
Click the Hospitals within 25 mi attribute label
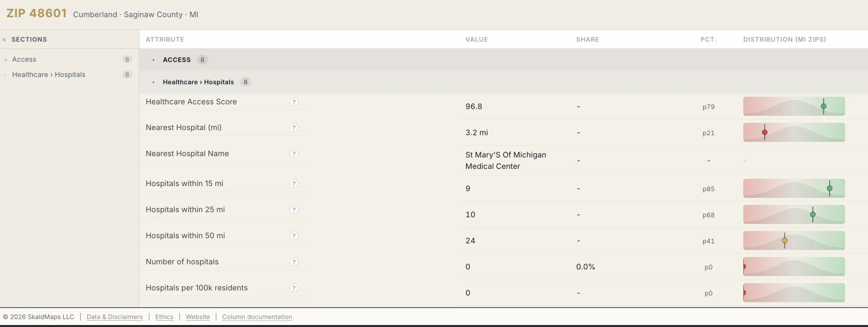point(185,209)
